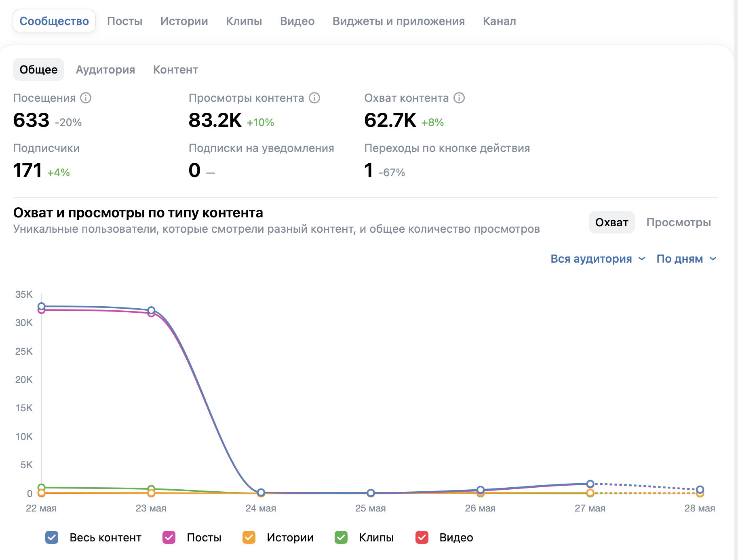Select the Охват chart mode button
Image resolution: width=738 pixels, height=560 pixels.
pos(611,222)
